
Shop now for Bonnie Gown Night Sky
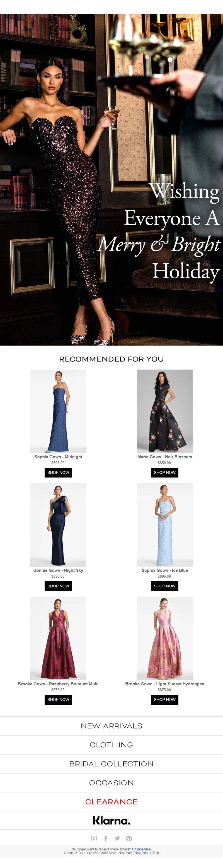tap(58, 586)
